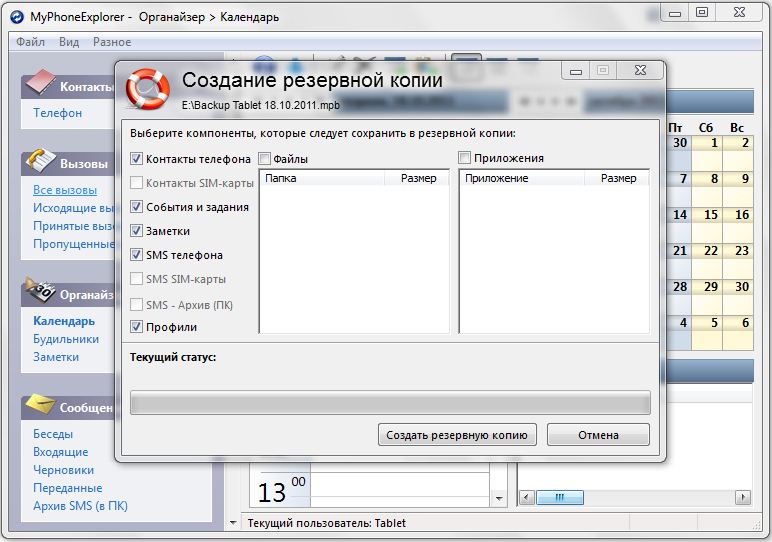This screenshot has height=542, width=772.
Task: Open Черновики in the sidebar
Action: point(63,470)
